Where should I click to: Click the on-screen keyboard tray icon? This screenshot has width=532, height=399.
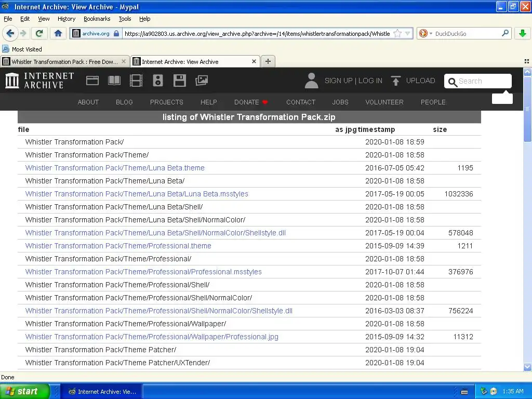[x=464, y=392]
